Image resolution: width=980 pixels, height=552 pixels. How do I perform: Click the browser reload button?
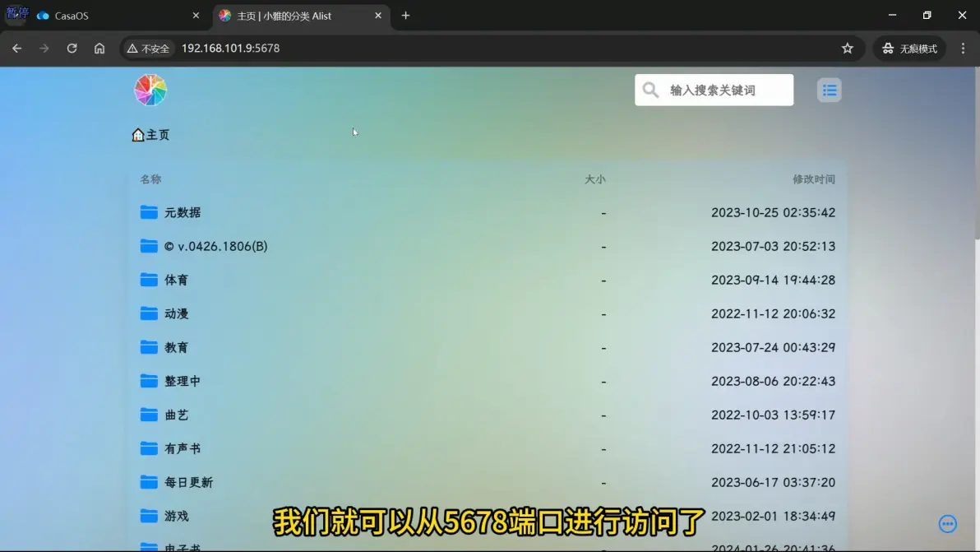coord(72,49)
